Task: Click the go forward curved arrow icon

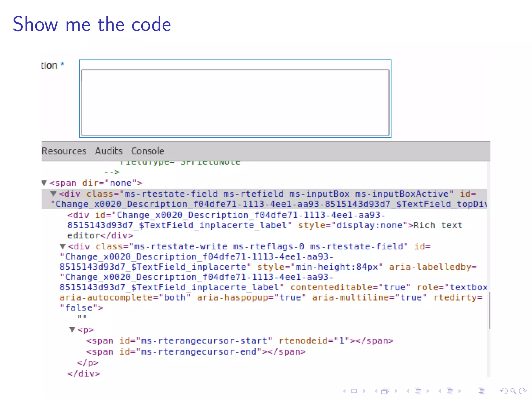Action: [x=523, y=391]
